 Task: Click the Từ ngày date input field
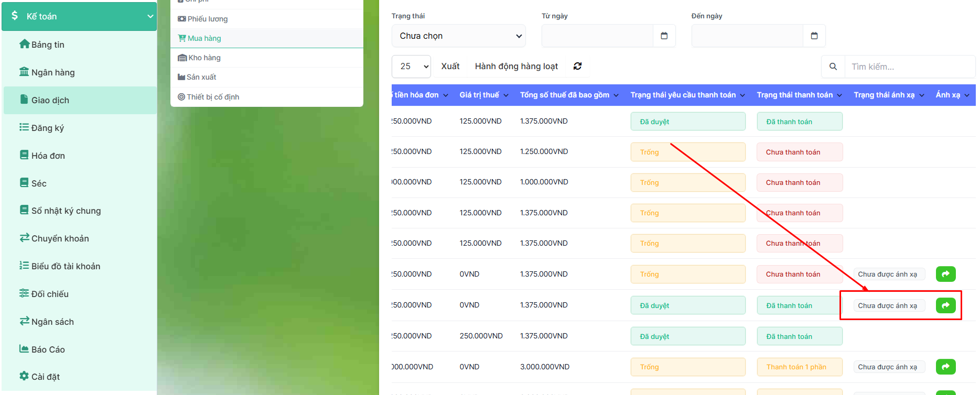coord(597,36)
